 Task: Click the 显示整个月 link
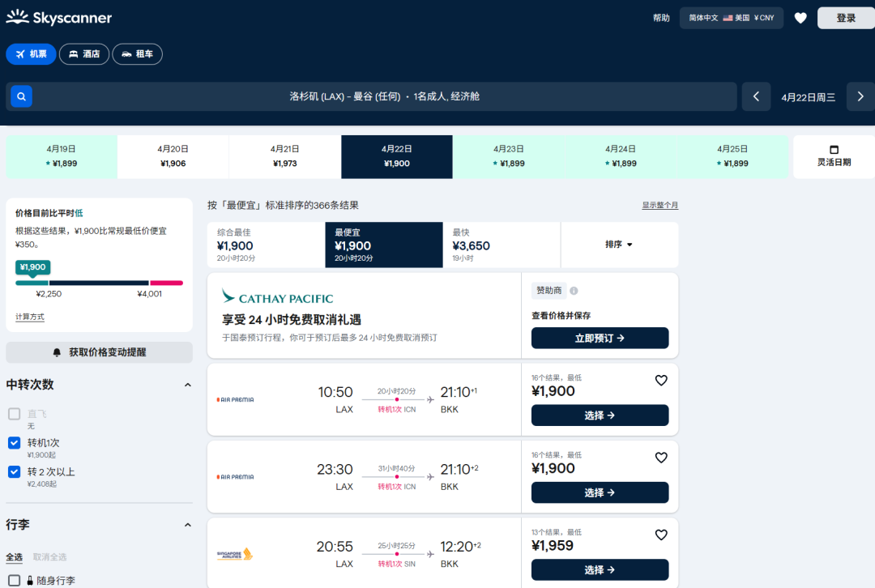(x=659, y=206)
